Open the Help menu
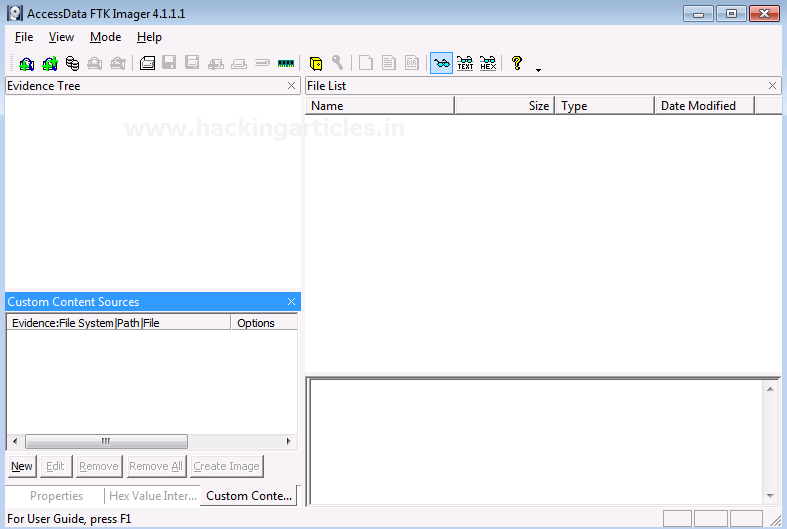This screenshot has width=787, height=529. 149,37
